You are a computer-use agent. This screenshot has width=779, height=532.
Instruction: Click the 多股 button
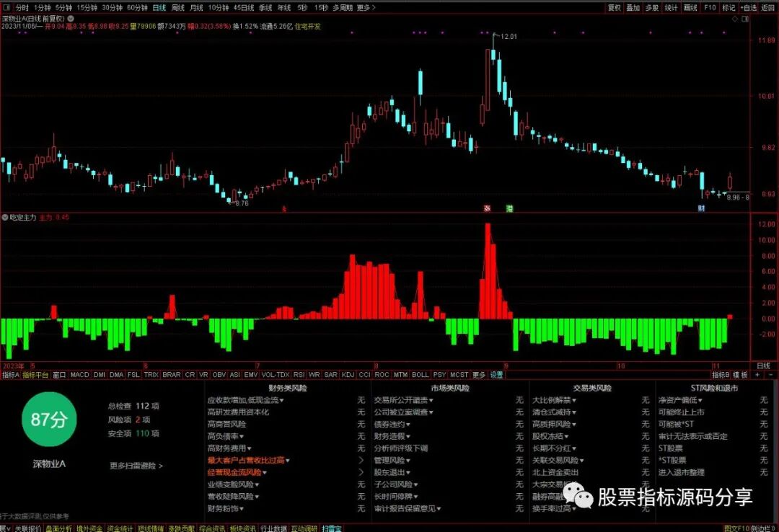pyautogui.click(x=652, y=7)
